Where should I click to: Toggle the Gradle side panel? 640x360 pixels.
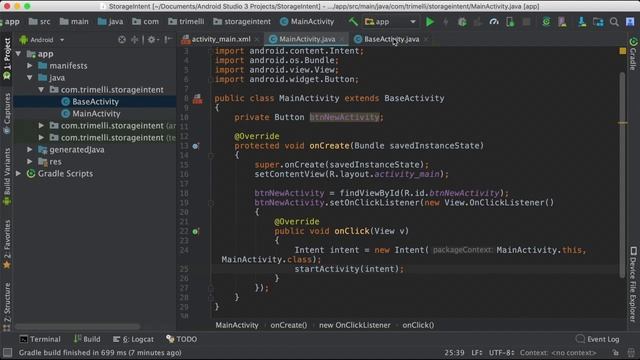click(x=633, y=53)
